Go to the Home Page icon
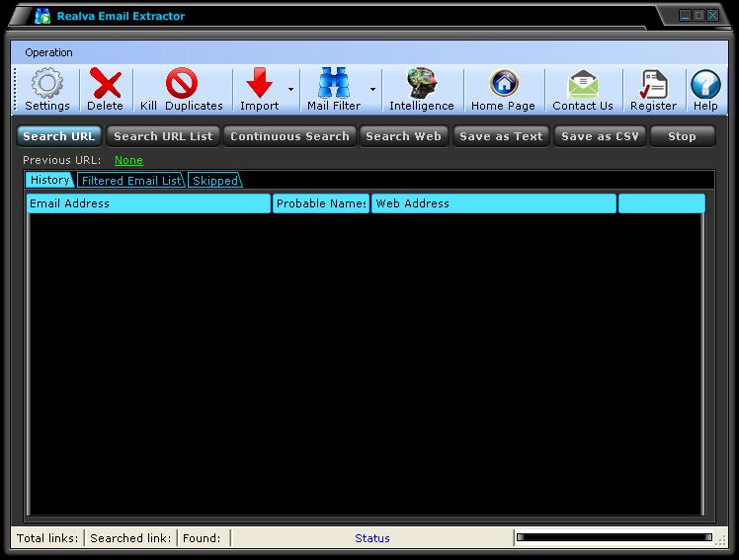The width and height of the screenshot is (739, 560). 503,90
